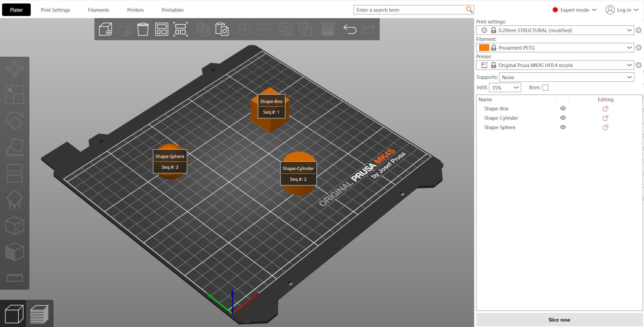Select the Rotate tool
This screenshot has height=327, width=644.
pyautogui.click(x=15, y=121)
